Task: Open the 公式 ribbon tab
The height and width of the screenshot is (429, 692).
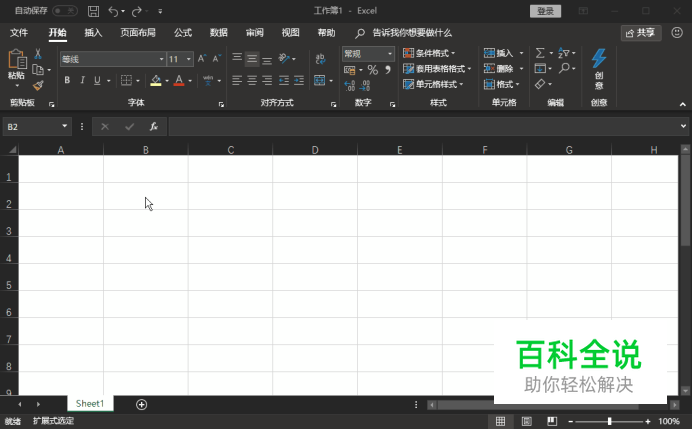Action: tap(183, 32)
